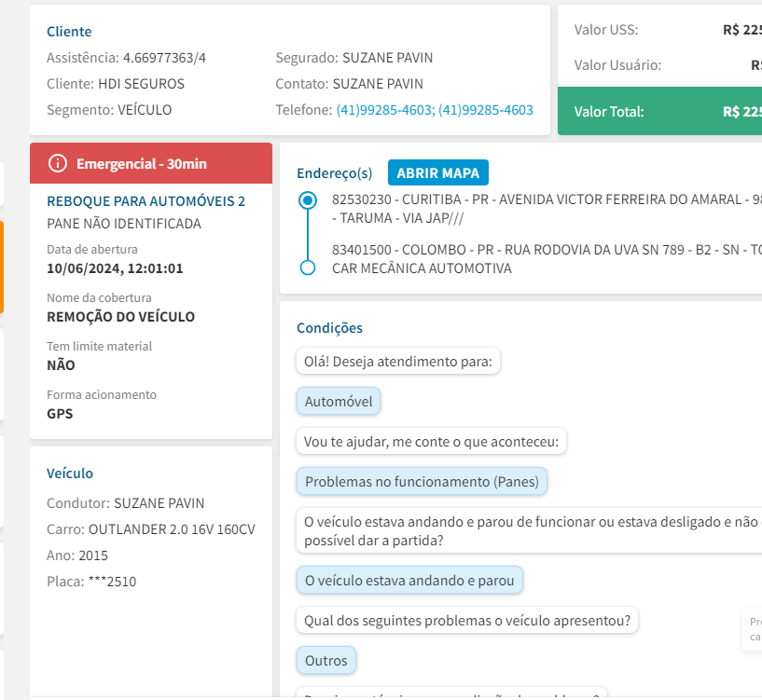Click the Valor USS label
The width and height of the screenshot is (762, 700).
(606, 30)
